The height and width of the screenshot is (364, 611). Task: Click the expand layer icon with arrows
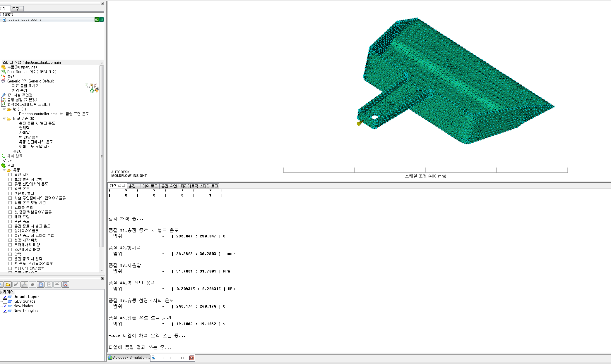tap(57, 284)
